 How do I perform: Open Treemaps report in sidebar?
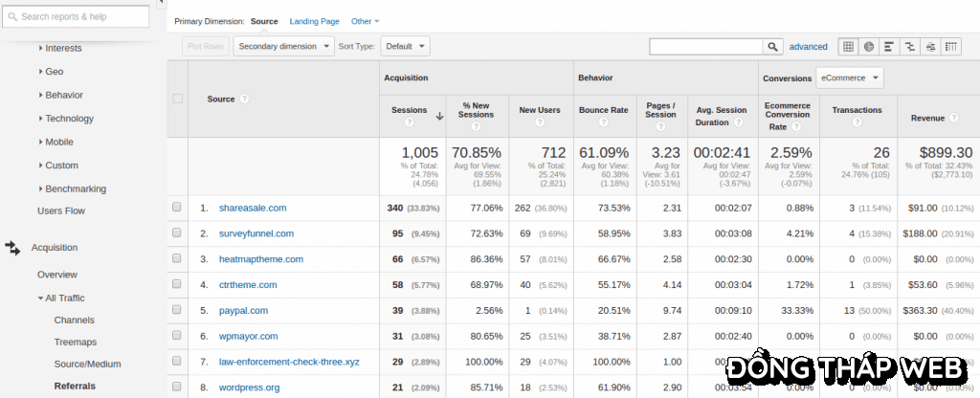pos(75,342)
